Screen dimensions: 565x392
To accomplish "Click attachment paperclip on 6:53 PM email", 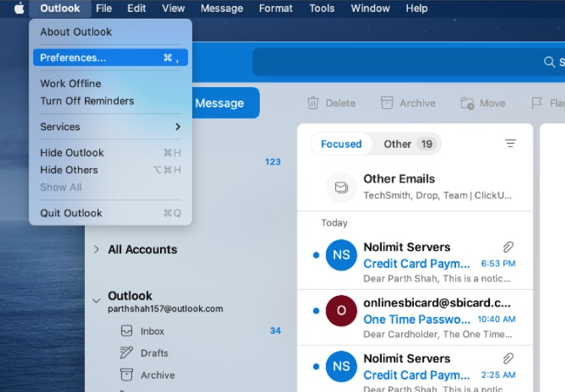I will point(508,247).
